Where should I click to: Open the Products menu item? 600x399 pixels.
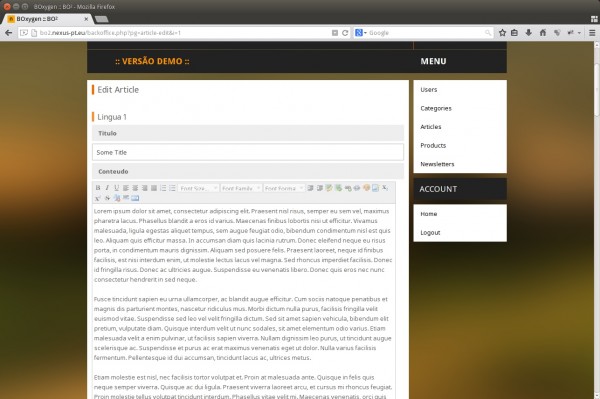pos(433,145)
